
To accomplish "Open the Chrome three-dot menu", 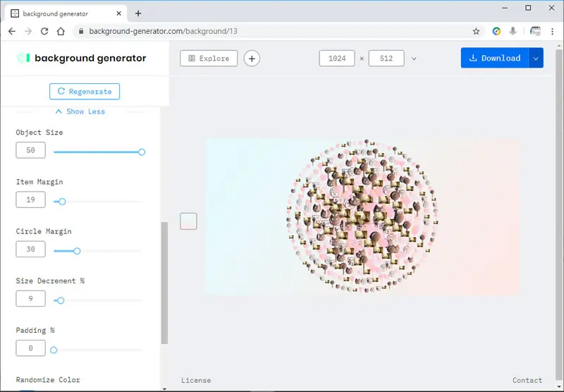I will (552, 31).
